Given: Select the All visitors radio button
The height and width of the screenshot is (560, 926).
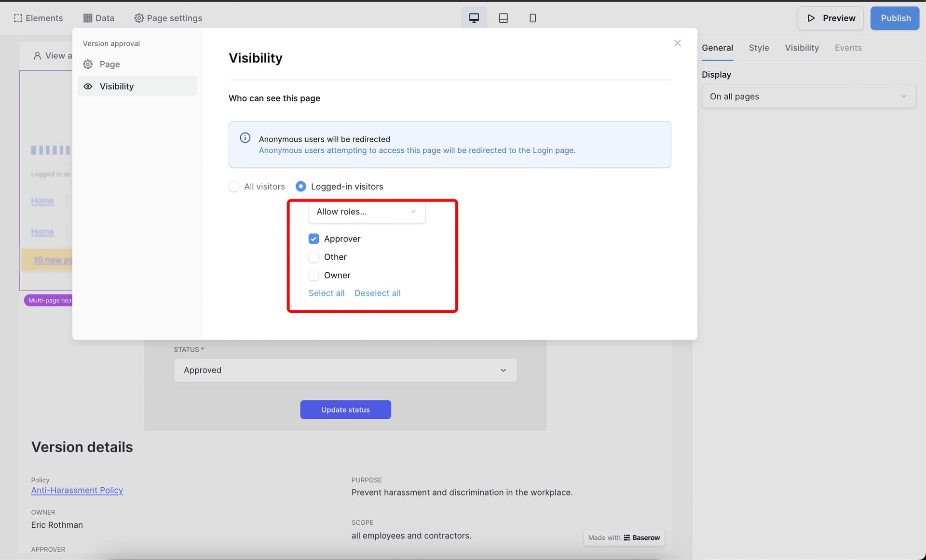Looking at the screenshot, I should click(x=234, y=187).
